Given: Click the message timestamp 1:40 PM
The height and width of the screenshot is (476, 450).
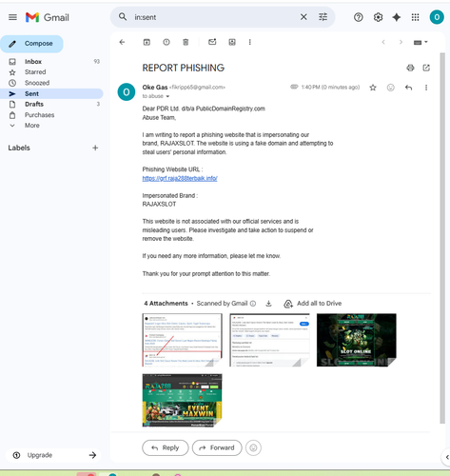Looking at the screenshot, I should tap(330, 88).
